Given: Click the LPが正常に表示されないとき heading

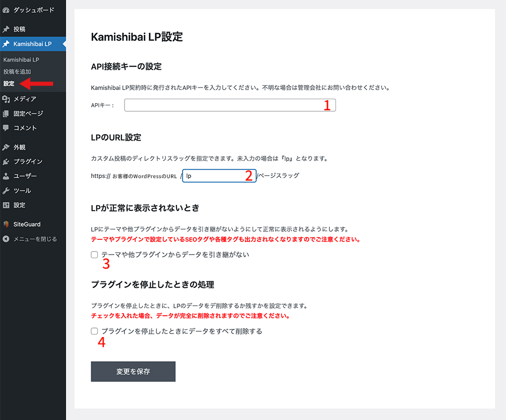Looking at the screenshot, I should 145,208.
